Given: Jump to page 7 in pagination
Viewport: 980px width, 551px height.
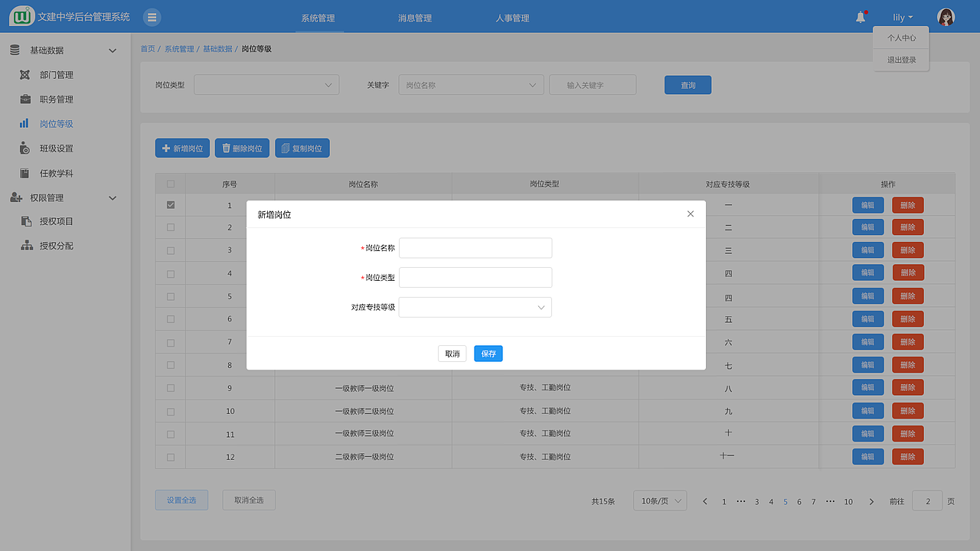Looking at the screenshot, I should click(x=813, y=501).
